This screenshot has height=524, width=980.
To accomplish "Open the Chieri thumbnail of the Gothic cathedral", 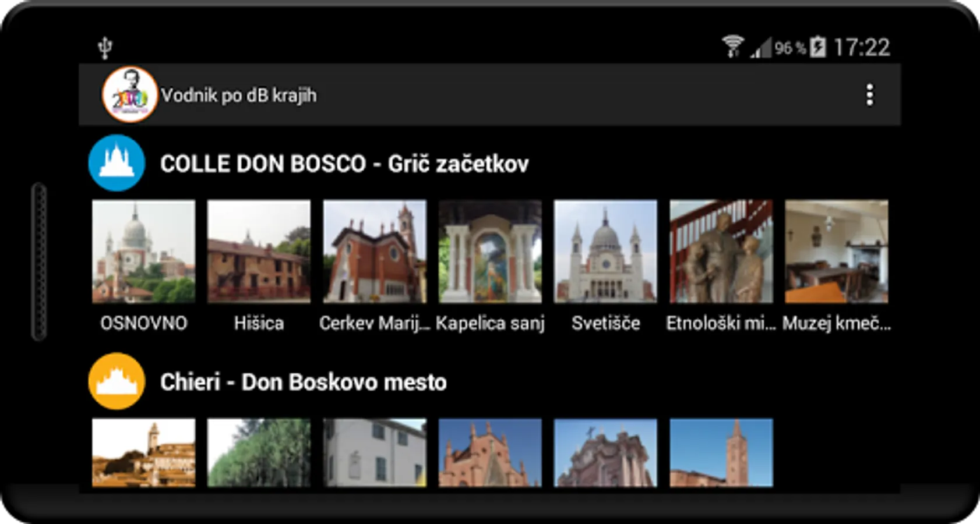I will (x=490, y=452).
